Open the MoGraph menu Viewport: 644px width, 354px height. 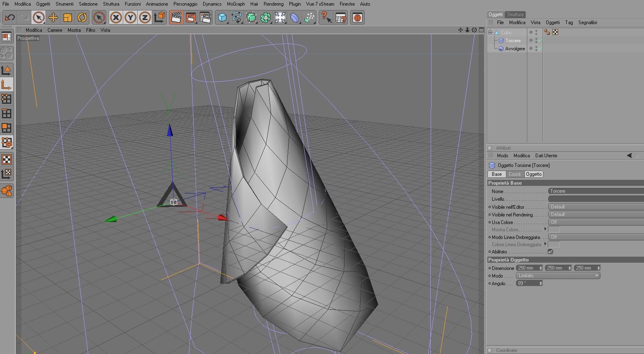pyautogui.click(x=235, y=4)
